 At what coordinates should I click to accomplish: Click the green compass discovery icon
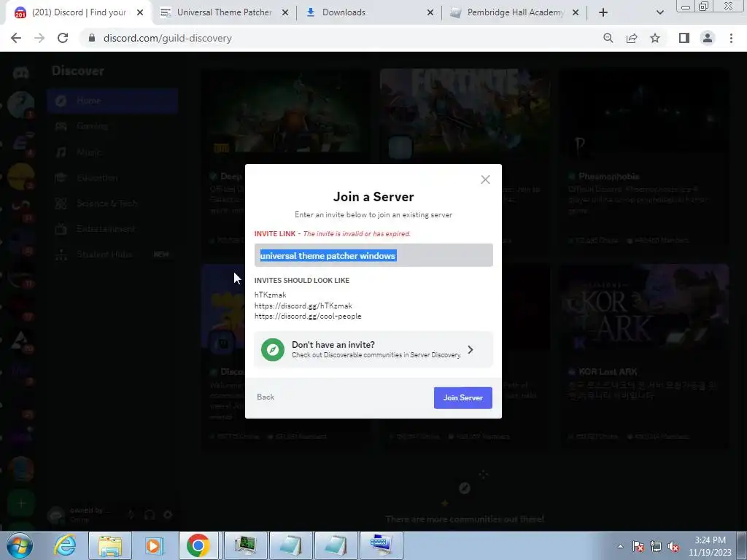click(273, 349)
